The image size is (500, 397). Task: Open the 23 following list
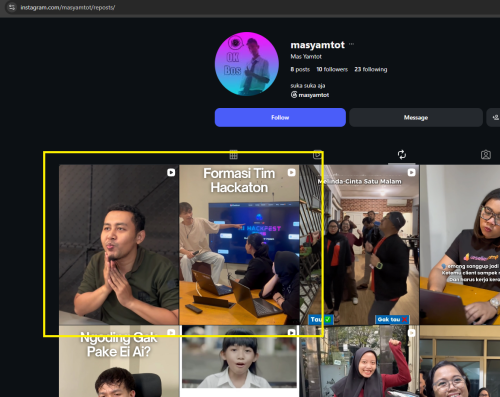tap(371, 69)
